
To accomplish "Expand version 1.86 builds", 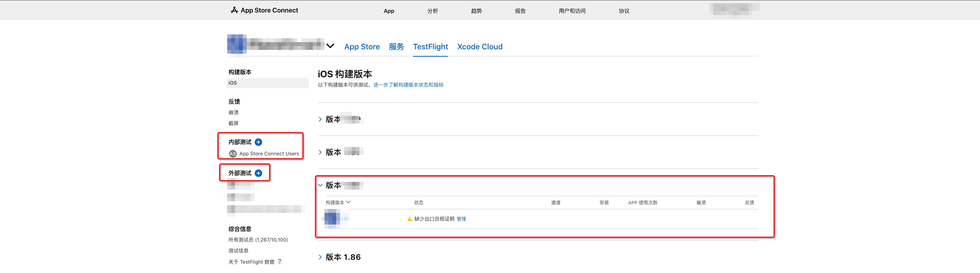I will pyautogui.click(x=320, y=257).
